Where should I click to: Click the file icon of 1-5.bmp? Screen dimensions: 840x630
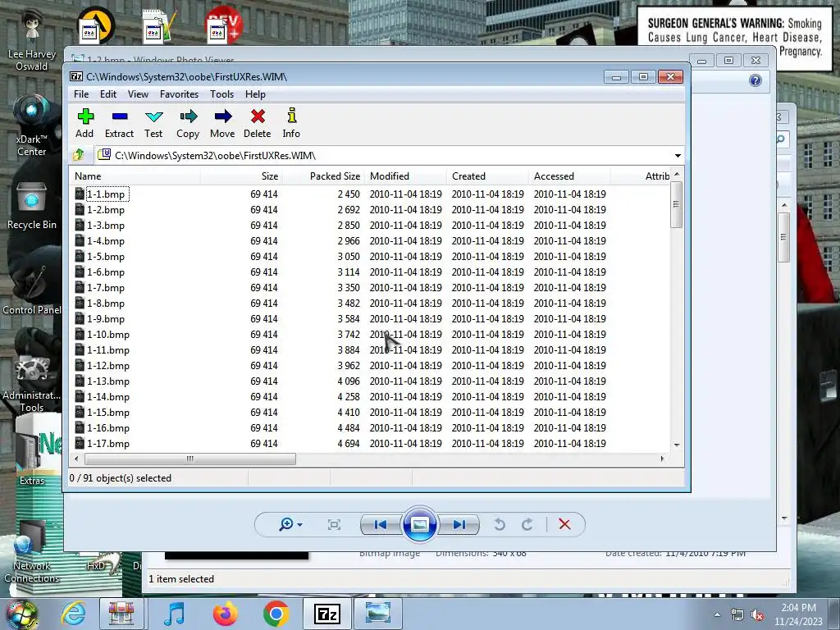(x=80, y=256)
